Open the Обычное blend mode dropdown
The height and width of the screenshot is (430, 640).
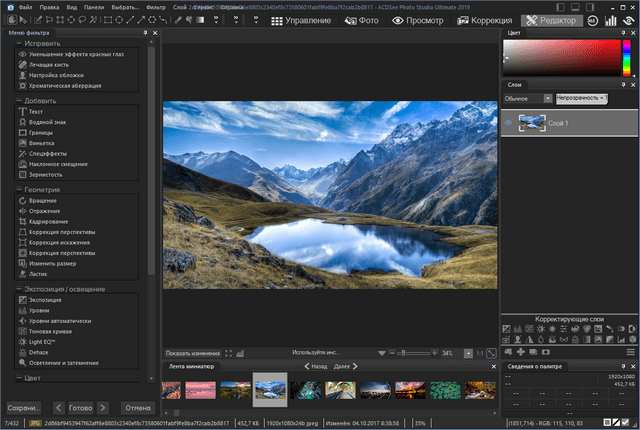(527, 98)
